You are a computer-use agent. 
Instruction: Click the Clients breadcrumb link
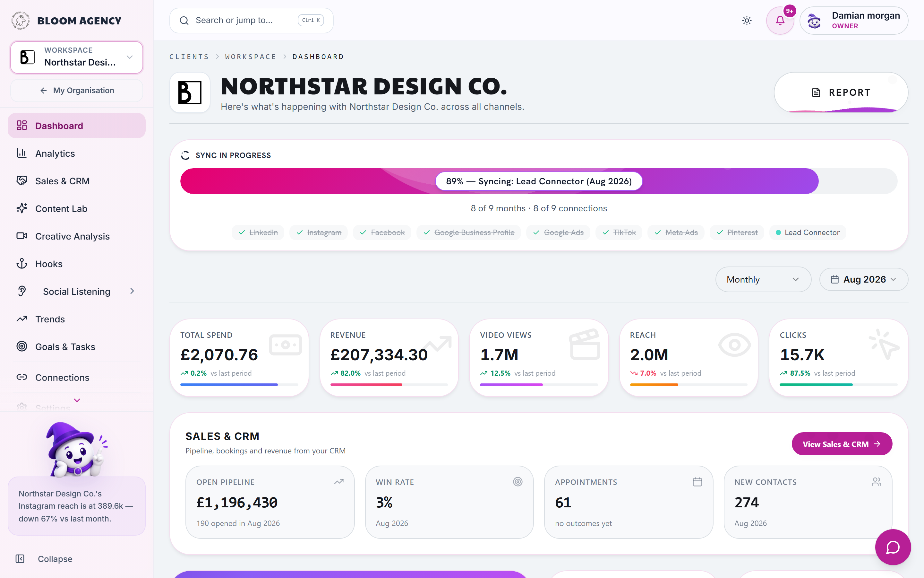tap(189, 57)
